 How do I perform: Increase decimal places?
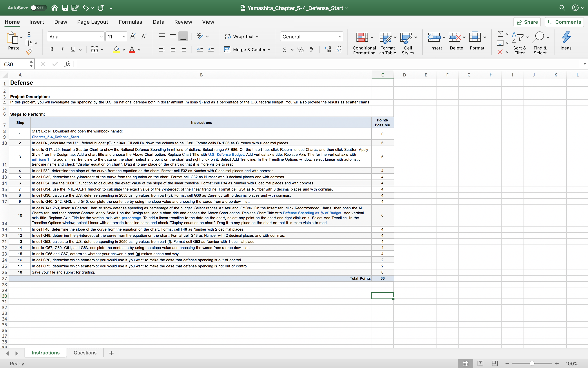[x=328, y=49]
